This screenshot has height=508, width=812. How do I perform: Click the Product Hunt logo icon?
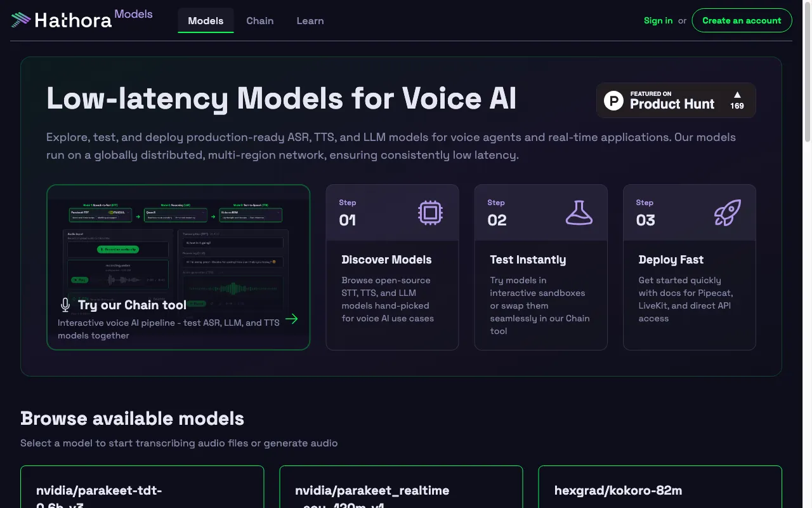pos(613,100)
